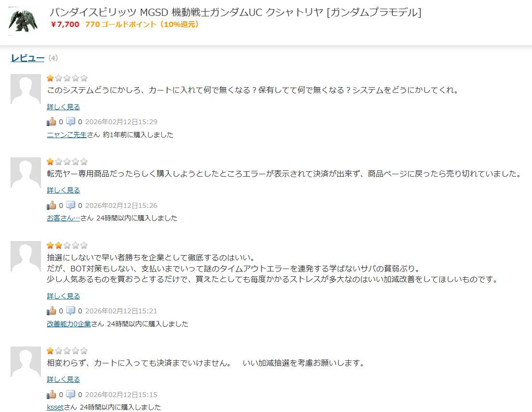Like the review dated 2026年02月12日15:26
Screen dimensions: 532x412
(51, 205)
